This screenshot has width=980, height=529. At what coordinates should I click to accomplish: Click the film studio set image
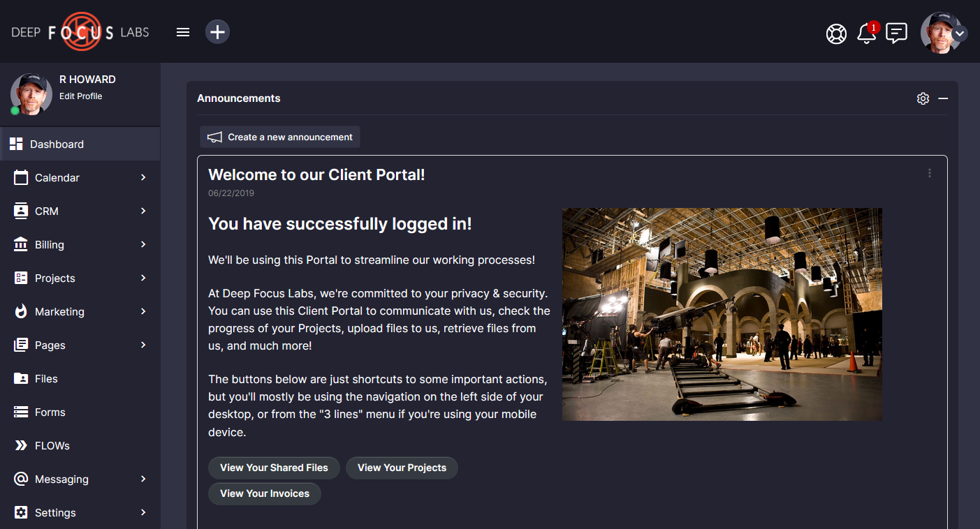722,314
